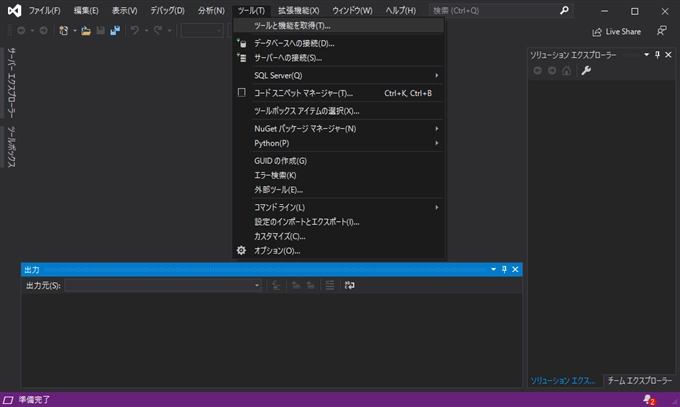This screenshot has height=407, width=680.
Task: Select サーバーへの接続(S)... menu item
Action: [x=338, y=58]
